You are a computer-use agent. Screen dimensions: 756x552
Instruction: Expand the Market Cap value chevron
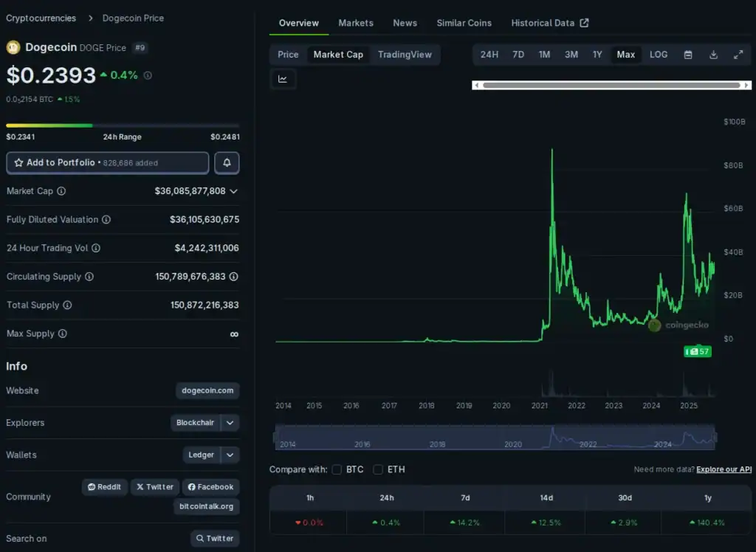coord(234,191)
